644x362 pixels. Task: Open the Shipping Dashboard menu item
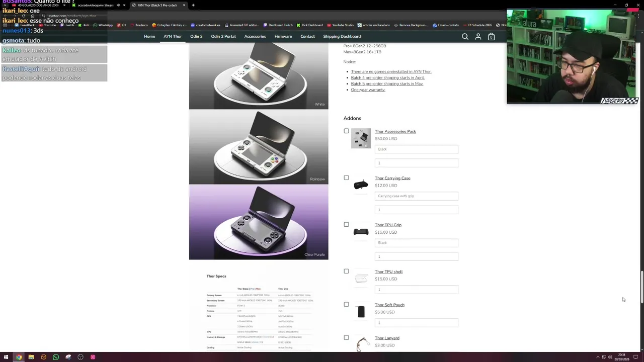coord(342,36)
